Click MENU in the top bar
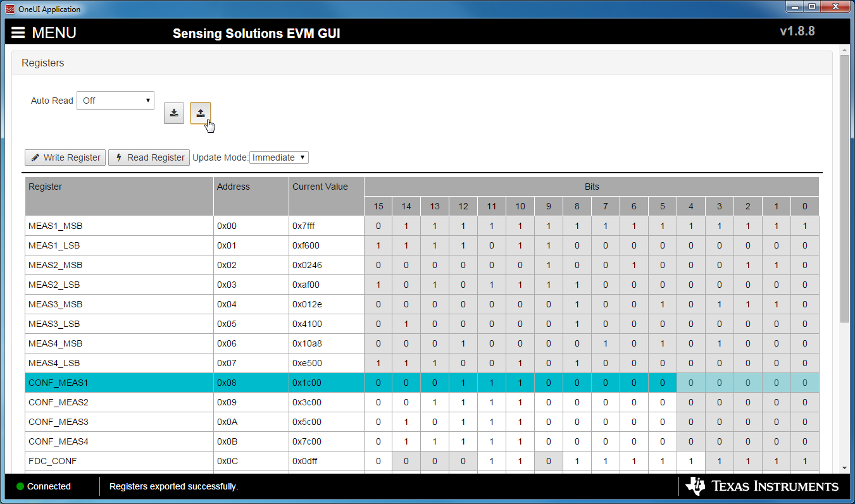Image resolution: width=855 pixels, height=504 pixels. (54, 33)
